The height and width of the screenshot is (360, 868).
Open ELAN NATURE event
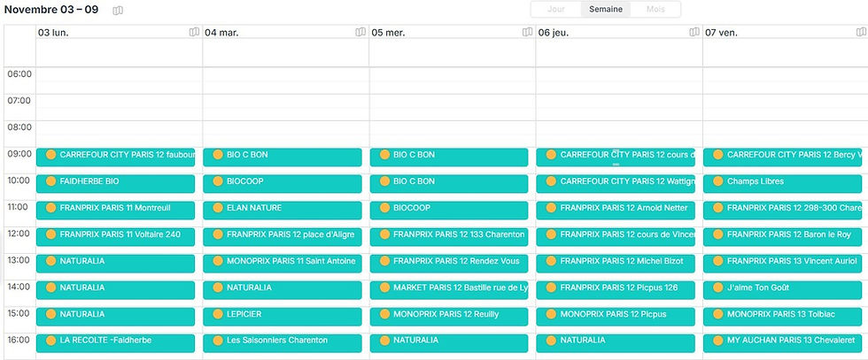283,211
